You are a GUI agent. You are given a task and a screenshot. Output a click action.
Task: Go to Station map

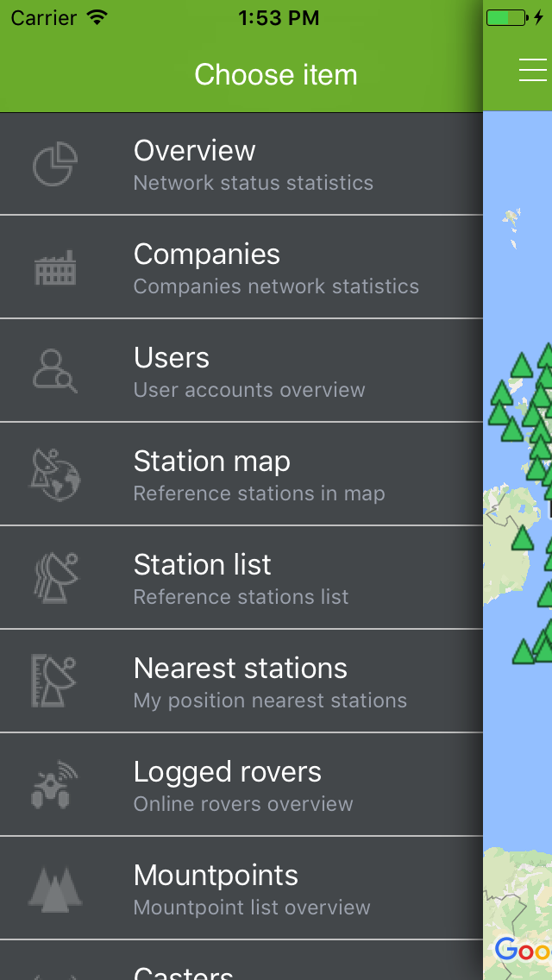241,474
